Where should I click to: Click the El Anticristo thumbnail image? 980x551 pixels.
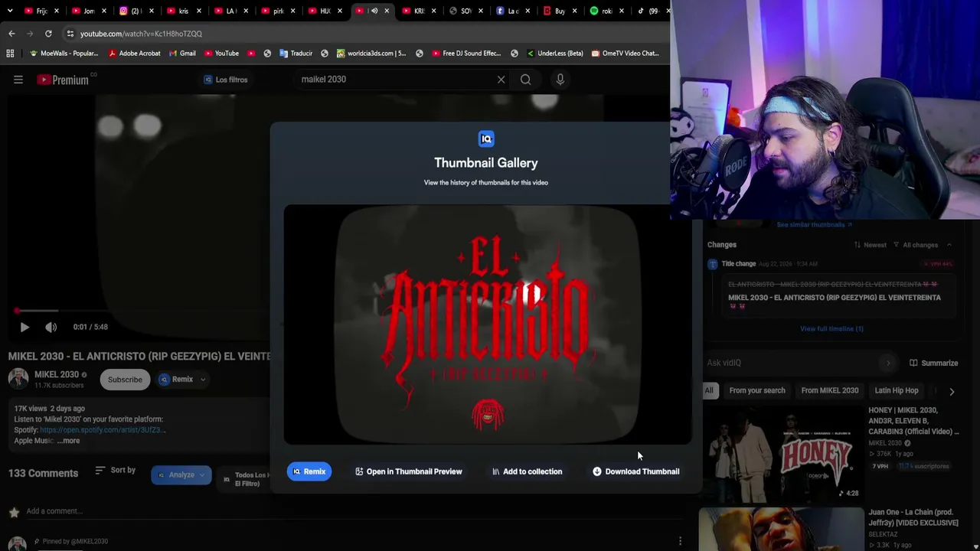pyautogui.click(x=488, y=324)
